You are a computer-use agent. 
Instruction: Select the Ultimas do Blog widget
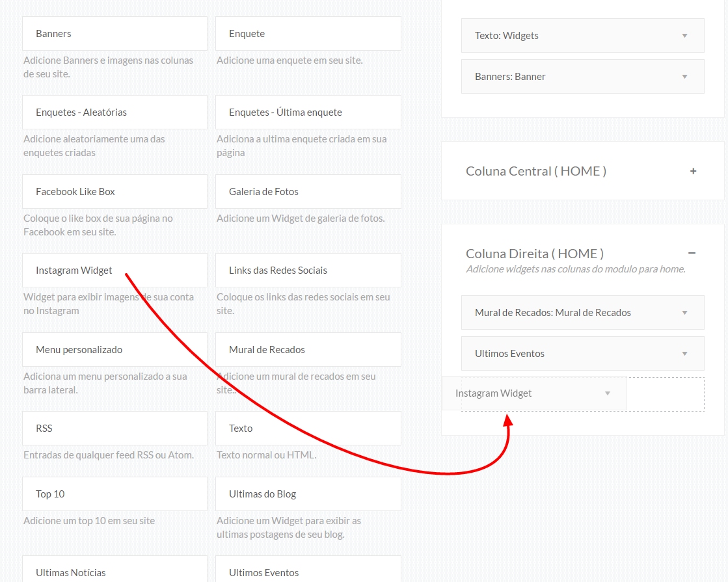click(308, 494)
